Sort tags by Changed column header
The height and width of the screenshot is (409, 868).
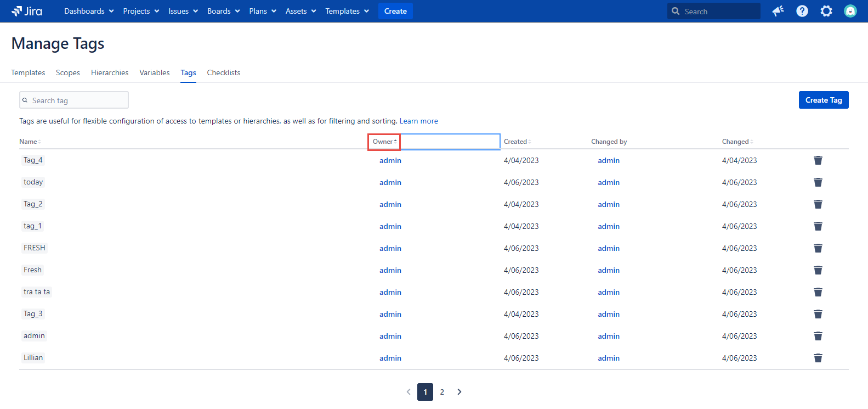pyautogui.click(x=737, y=142)
